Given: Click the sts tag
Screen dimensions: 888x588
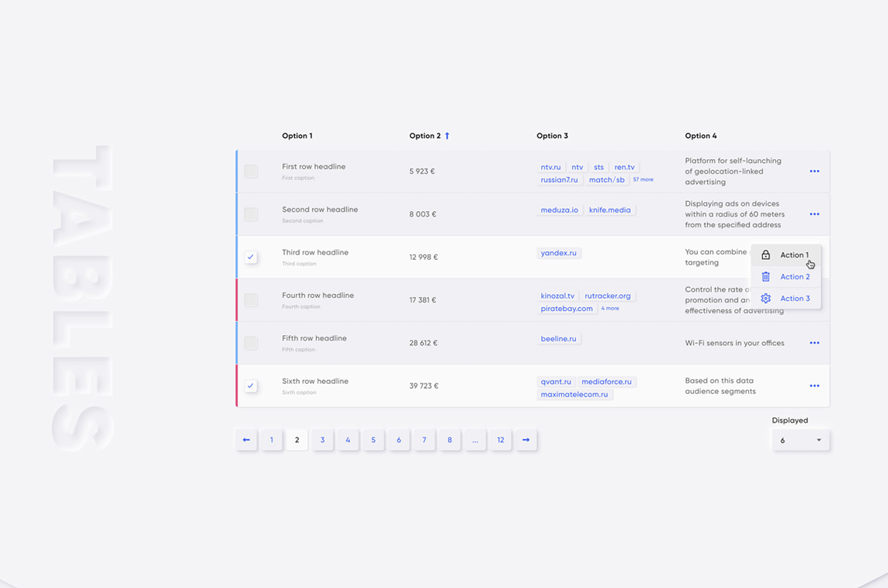Looking at the screenshot, I should [598, 167].
